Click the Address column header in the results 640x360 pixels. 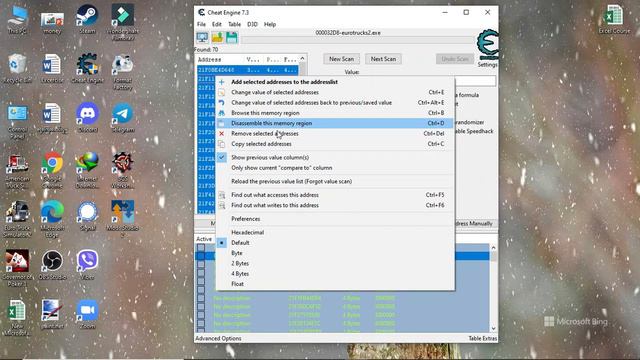click(220, 60)
